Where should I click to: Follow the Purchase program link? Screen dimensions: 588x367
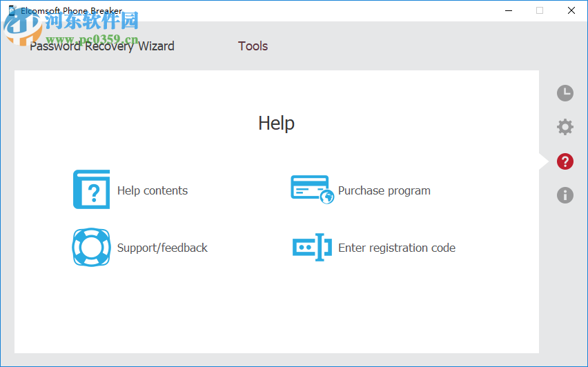(384, 191)
